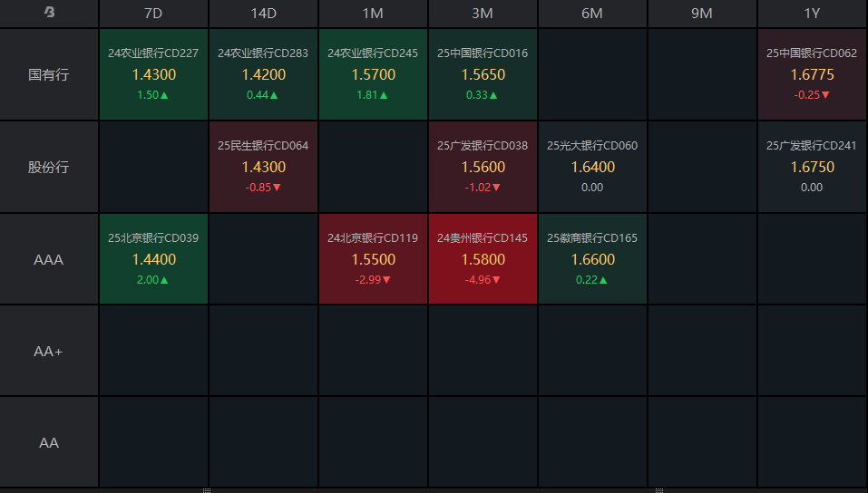Click the logo icon in the top-left header

pos(49,13)
